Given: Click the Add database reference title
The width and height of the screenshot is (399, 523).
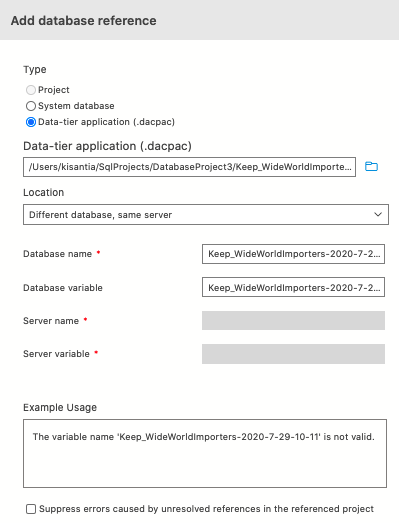Looking at the screenshot, I should point(83,21).
